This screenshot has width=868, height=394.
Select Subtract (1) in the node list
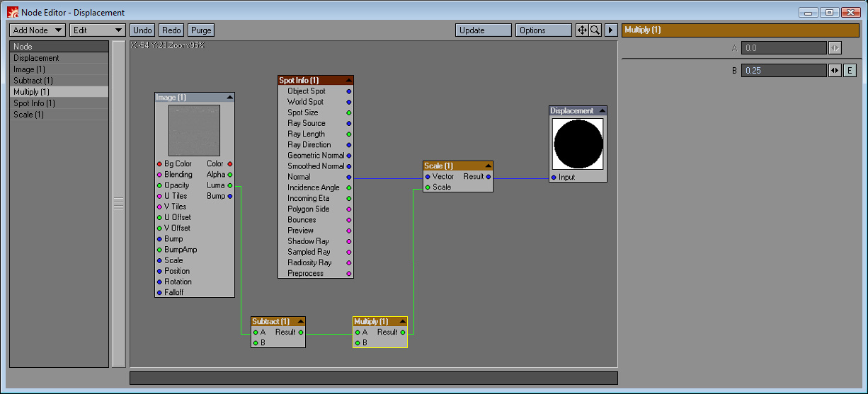point(59,81)
